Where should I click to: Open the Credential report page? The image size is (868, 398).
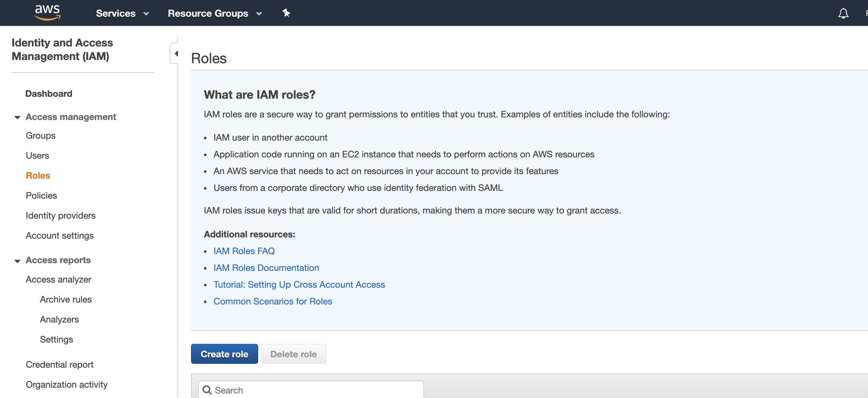(x=60, y=365)
